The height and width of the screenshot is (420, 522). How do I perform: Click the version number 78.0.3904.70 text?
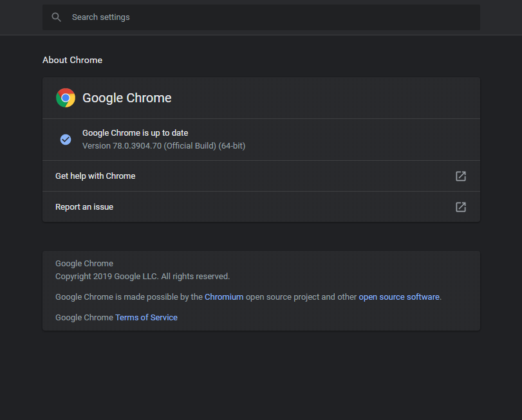137,146
